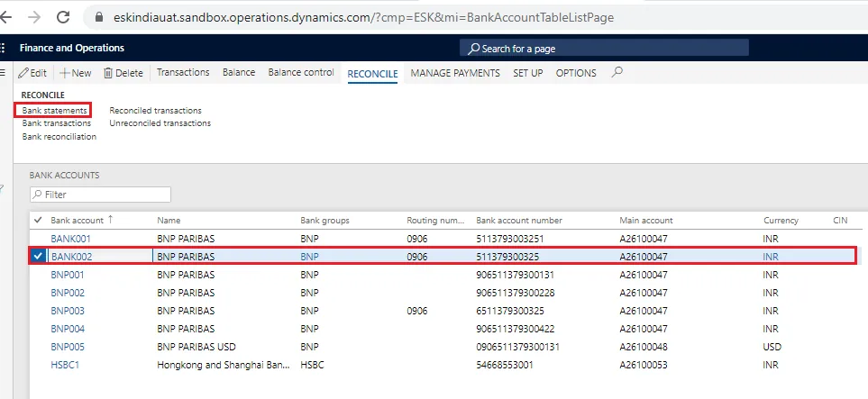
Task: Click the Edit pencil button
Action: (32, 73)
